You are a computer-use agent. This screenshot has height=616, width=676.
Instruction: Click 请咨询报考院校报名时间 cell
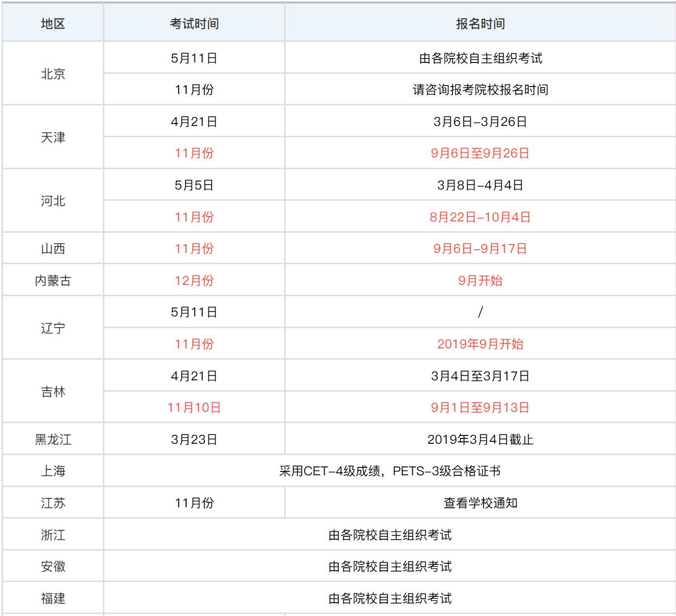tap(480, 90)
